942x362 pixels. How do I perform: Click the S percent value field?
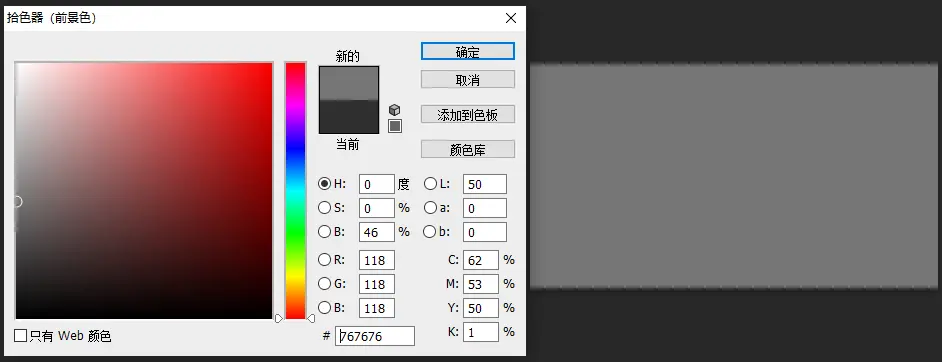[x=377, y=208]
